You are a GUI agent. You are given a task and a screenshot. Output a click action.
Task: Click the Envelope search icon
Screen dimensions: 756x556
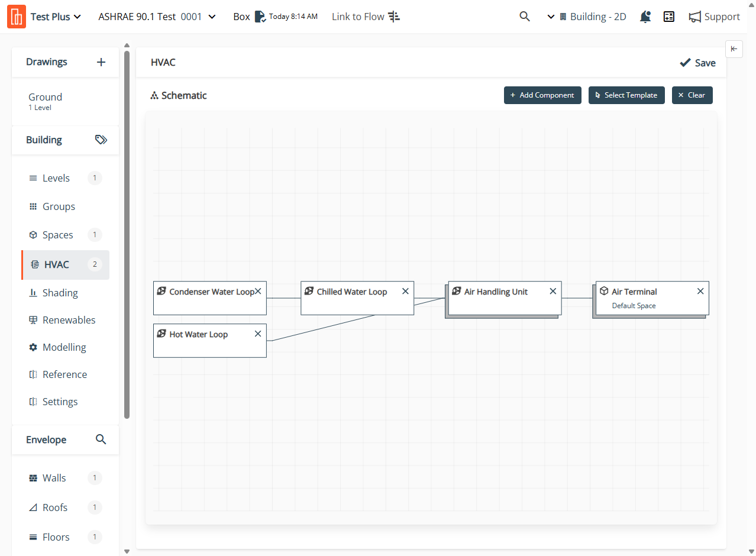(101, 439)
